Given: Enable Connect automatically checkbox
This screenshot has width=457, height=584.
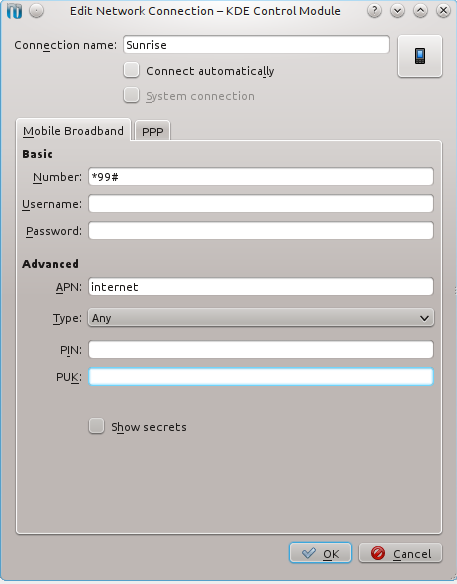Looking at the screenshot, I should click(x=131, y=70).
